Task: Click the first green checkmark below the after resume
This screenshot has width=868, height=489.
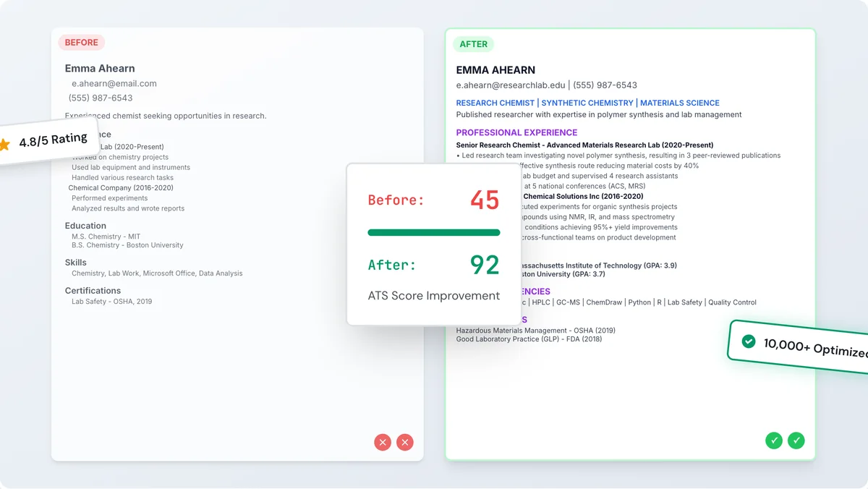Action: (774, 440)
